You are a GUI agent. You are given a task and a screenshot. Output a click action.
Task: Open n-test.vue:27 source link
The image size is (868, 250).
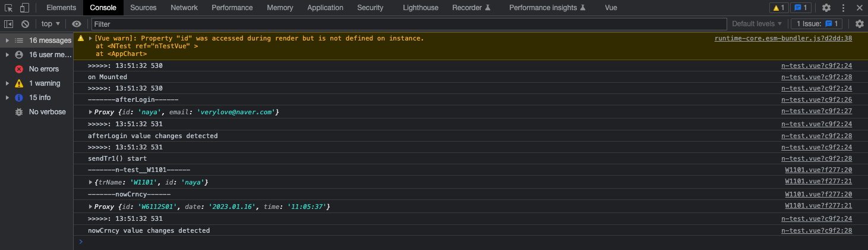click(x=816, y=111)
